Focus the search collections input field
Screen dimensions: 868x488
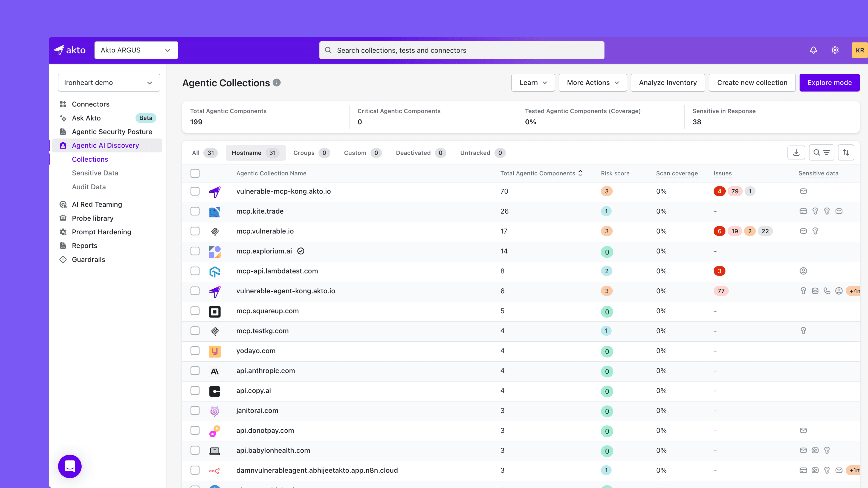(x=462, y=50)
